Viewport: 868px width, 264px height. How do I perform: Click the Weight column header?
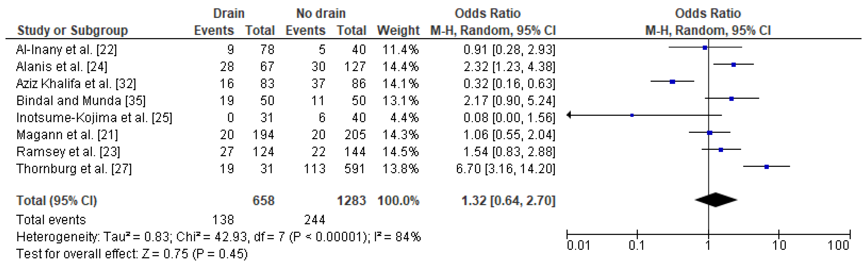[398, 31]
